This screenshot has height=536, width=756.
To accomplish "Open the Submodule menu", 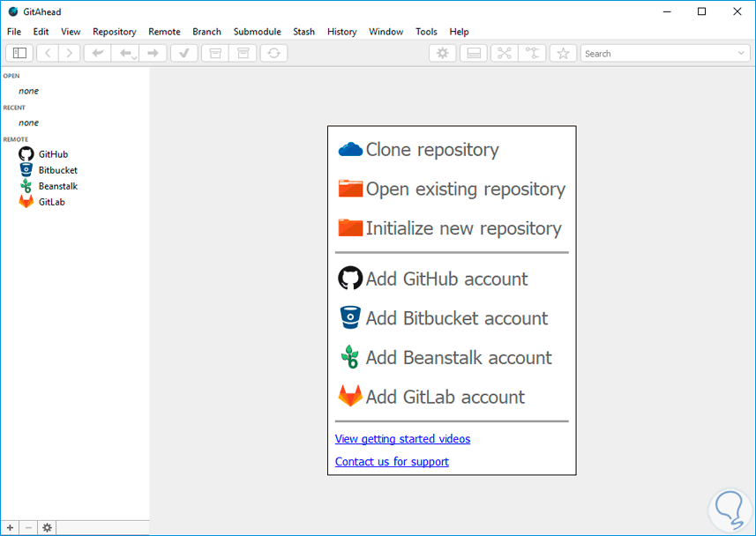I will click(x=257, y=32).
